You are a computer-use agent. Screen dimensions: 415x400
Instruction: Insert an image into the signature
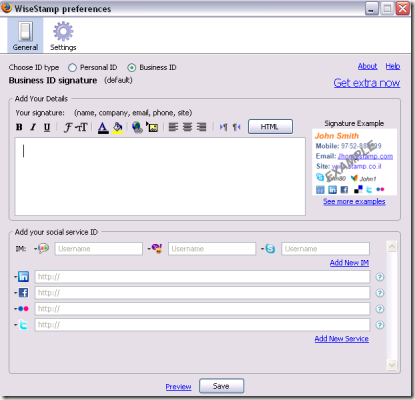(152, 127)
